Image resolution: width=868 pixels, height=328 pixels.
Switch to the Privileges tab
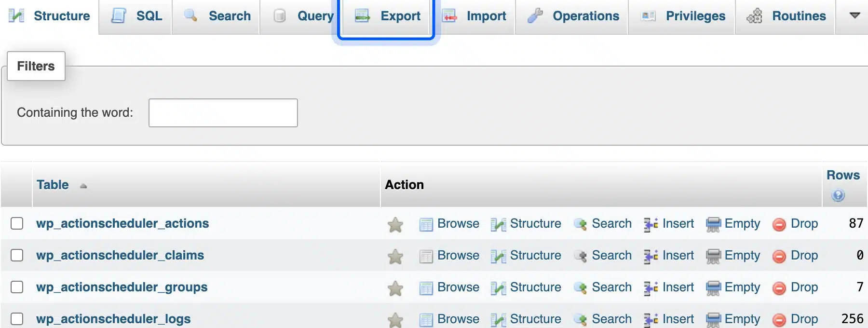(682, 16)
